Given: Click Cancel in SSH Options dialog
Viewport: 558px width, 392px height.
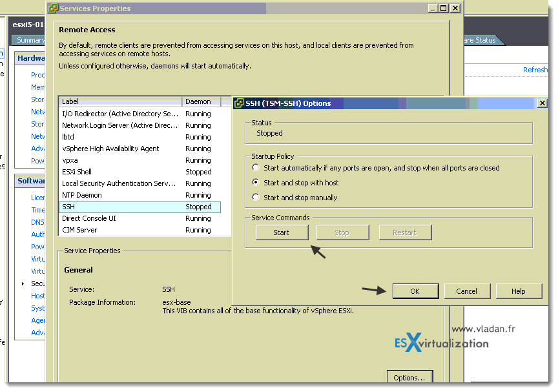Looking at the screenshot, I should coord(467,291).
